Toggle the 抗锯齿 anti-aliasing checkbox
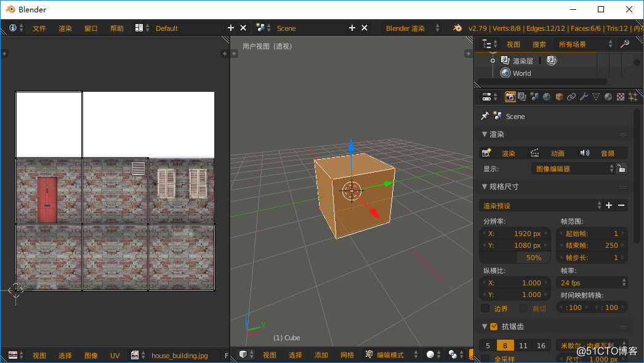This screenshot has height=363, width=644. point(494,327)
